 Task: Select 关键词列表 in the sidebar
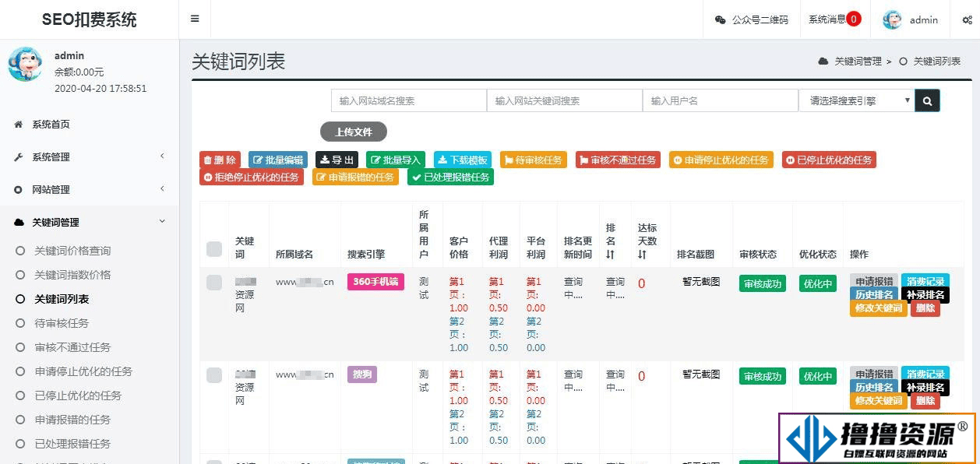click(x=62, y=299)
